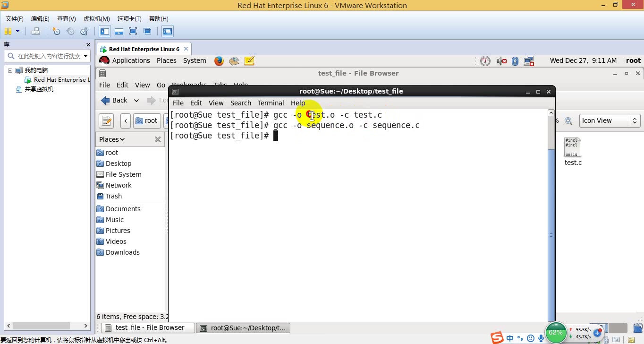644x344 pixels.
Task: Open the library search dropdown arrow
Action: [86, 56]
